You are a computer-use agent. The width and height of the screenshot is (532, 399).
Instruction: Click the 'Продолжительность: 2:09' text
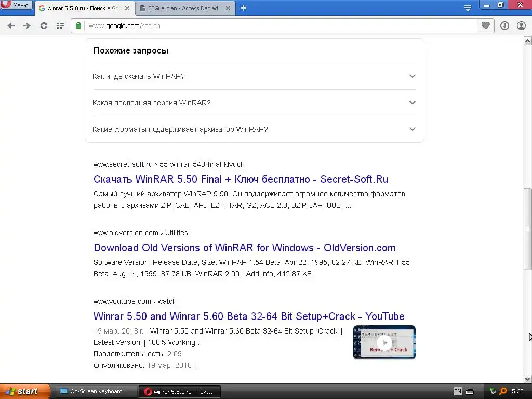click(137, 354)
